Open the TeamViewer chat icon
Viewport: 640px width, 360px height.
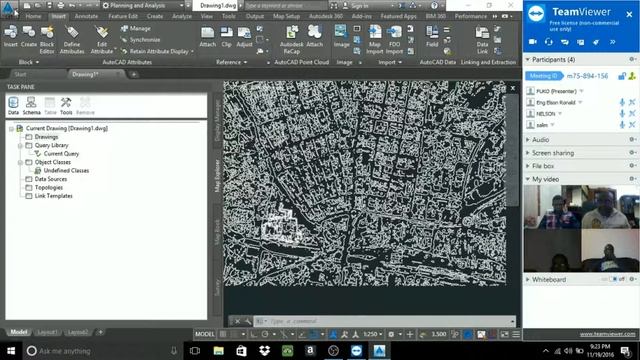tap(564, 42)
